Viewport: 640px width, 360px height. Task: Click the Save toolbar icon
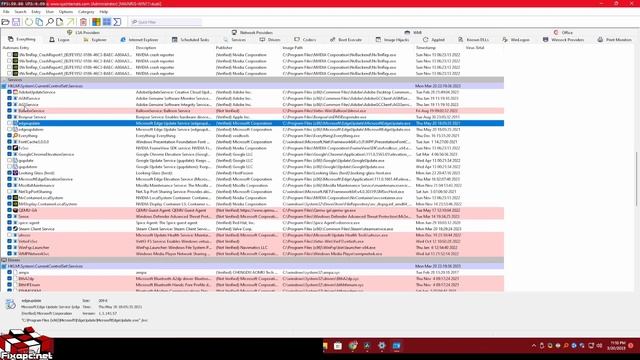[x=16, y=22]
